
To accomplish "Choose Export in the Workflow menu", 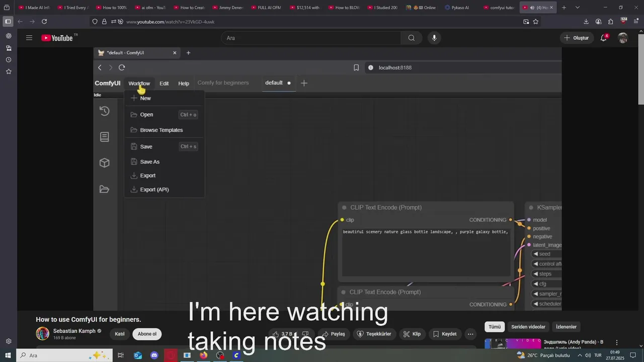I will [x=164, y=175].
